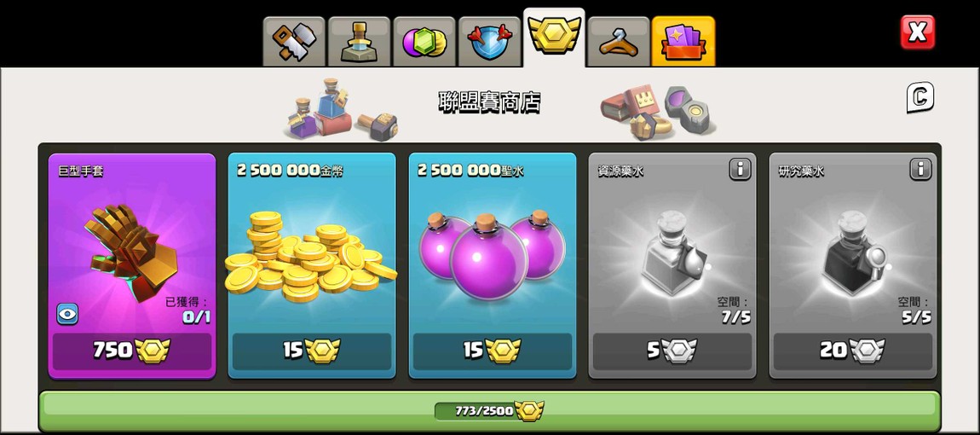Viewport: 980px width, 435px height.
Task: Click the C icon near the shop title
Action: click(920, 97)
